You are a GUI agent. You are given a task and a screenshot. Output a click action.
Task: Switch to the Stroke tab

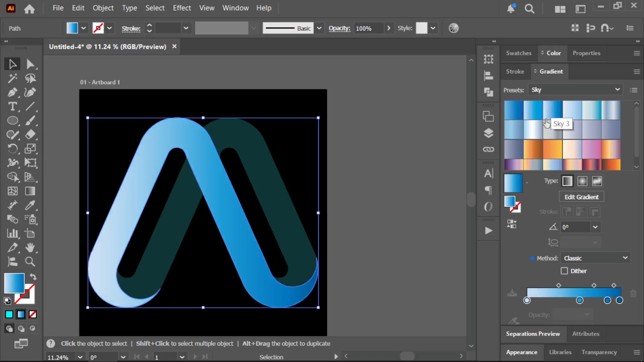pos(515,71)
